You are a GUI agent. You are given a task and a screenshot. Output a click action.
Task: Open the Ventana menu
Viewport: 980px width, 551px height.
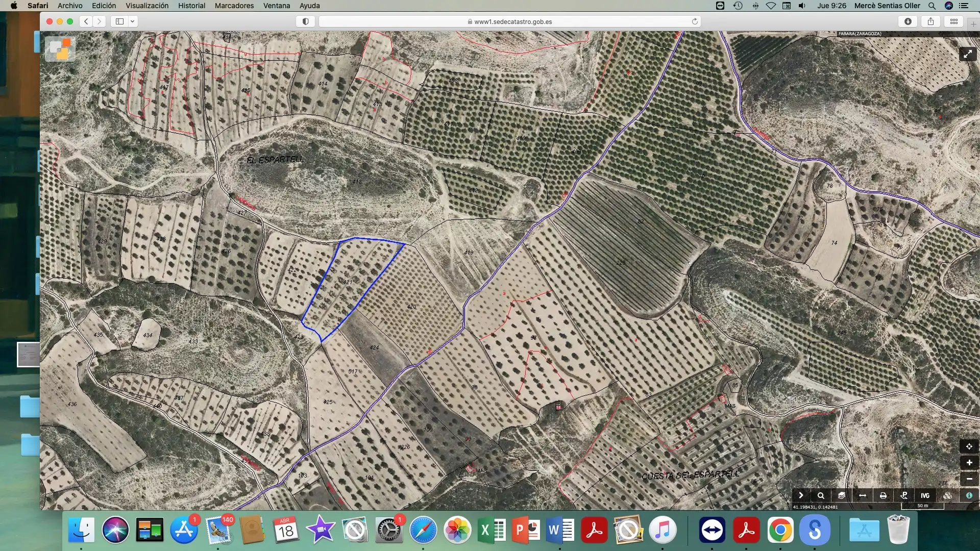pos(277,6)
